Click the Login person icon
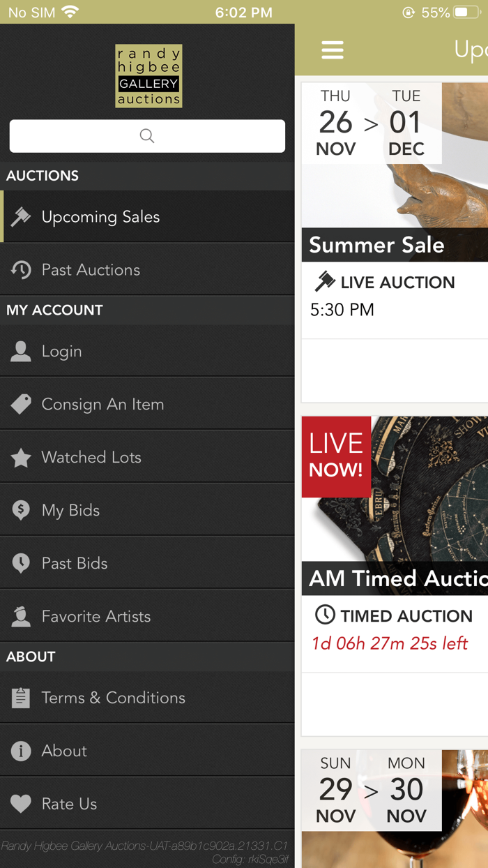Image resolution: width=488 pixels, height=868 pixels. [21, 351]
